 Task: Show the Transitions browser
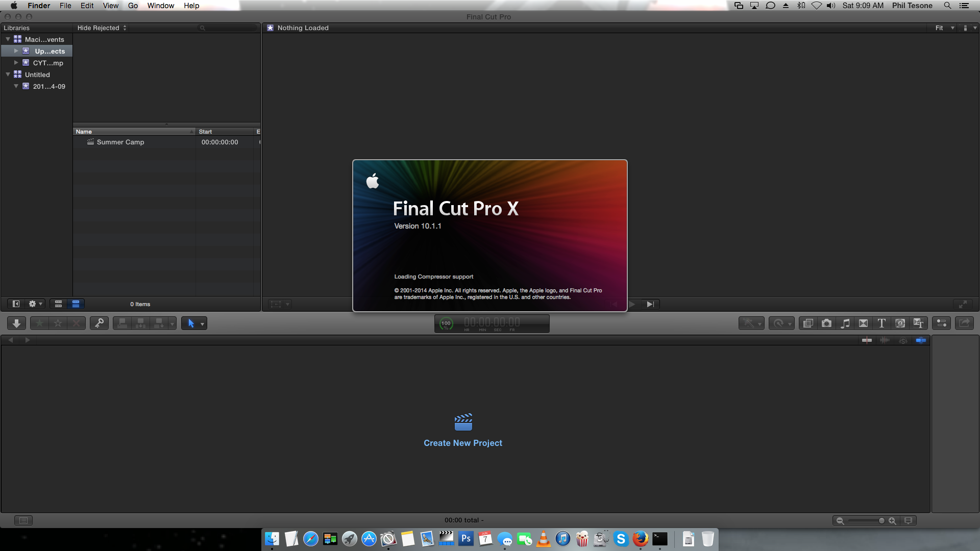[863, 323]
